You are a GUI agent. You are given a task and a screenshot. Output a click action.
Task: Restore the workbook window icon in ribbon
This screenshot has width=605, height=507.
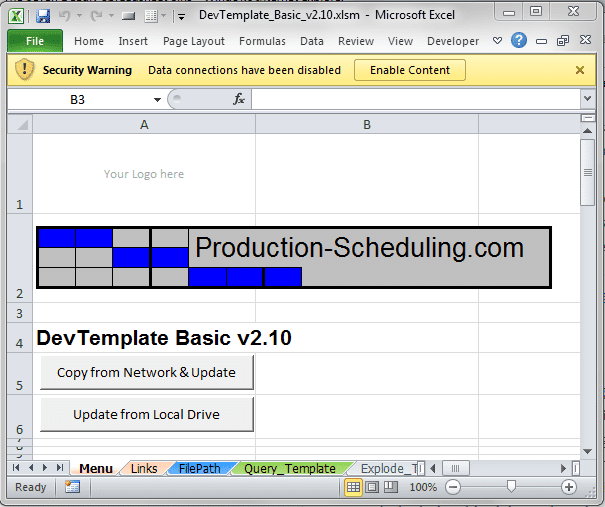click(563, 40)
